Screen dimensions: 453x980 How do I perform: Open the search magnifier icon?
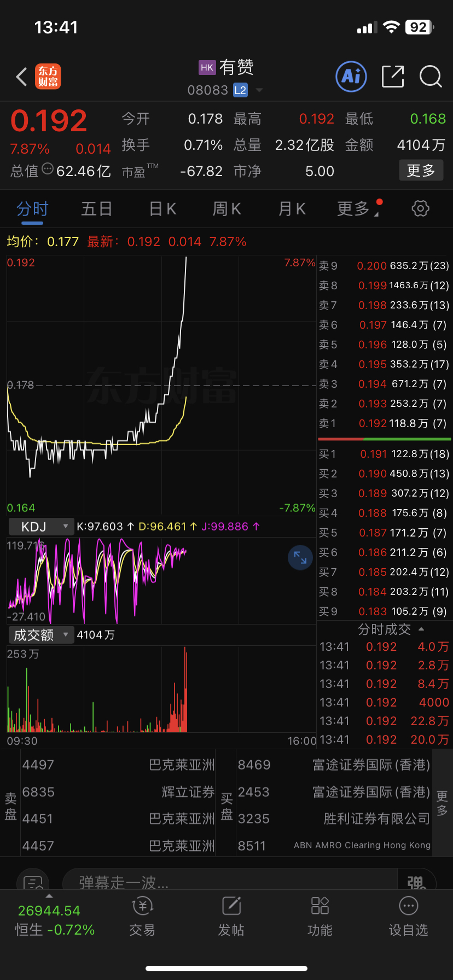click(431, 77)
